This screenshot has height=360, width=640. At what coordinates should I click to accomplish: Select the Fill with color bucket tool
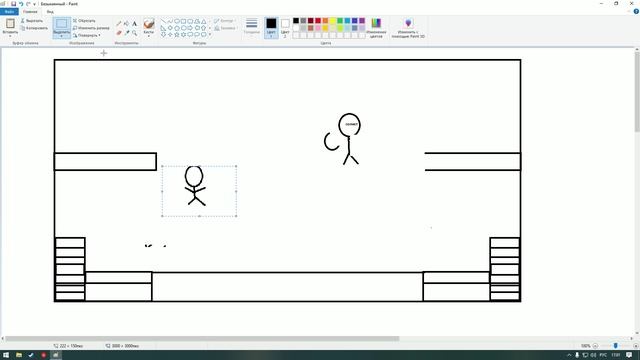tap(127, 24)
